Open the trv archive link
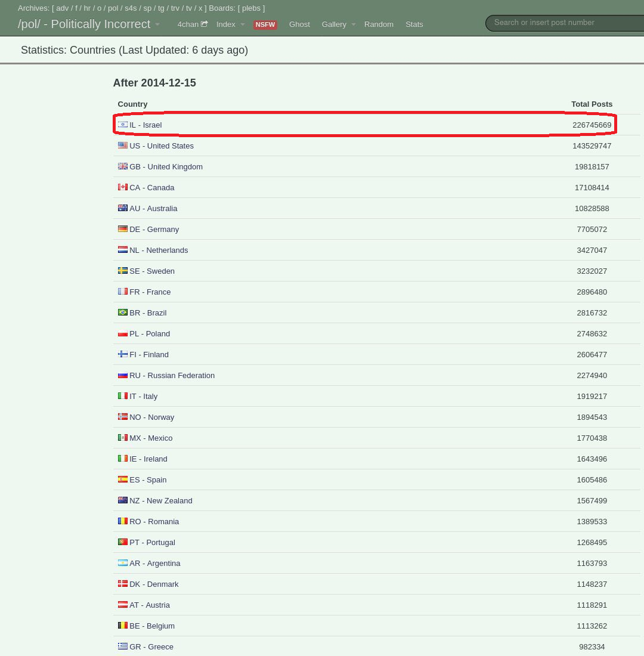 pyautogui.click(x=175, y=8)
